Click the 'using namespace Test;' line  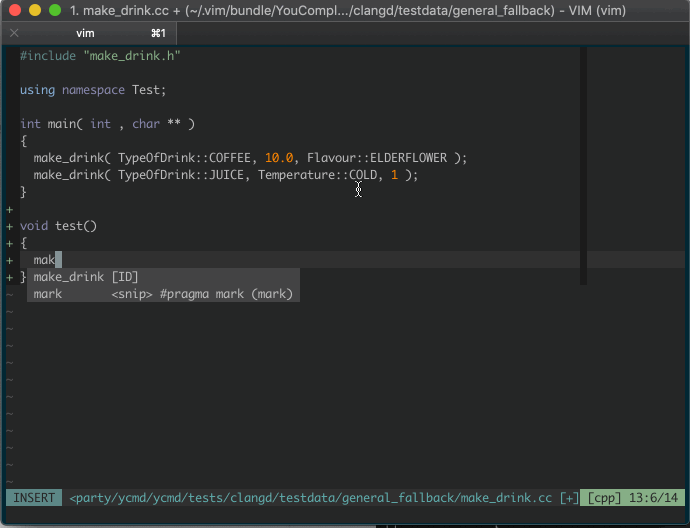point(93,90)
